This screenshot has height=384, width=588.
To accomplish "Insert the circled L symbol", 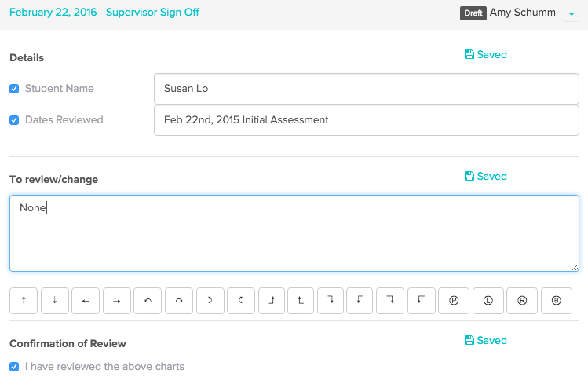I will point(488,301).
